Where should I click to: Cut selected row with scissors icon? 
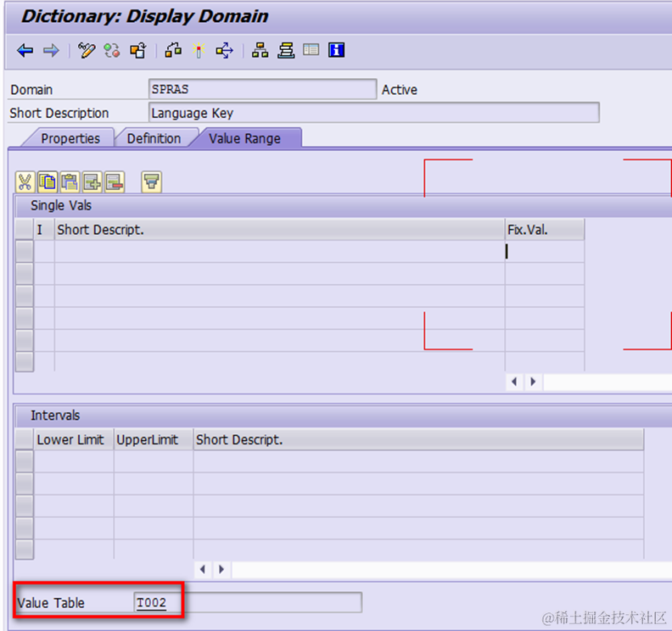click(25, 182)
